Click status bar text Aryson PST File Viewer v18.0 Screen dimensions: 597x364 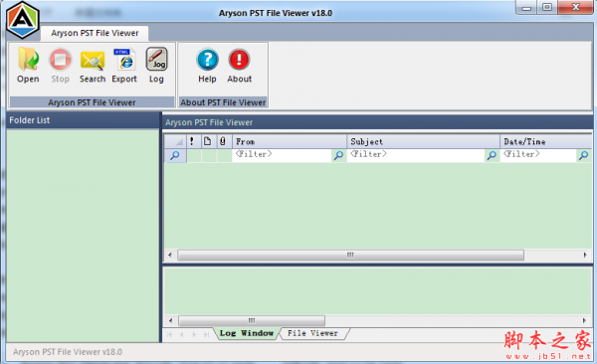pos(68,352)
